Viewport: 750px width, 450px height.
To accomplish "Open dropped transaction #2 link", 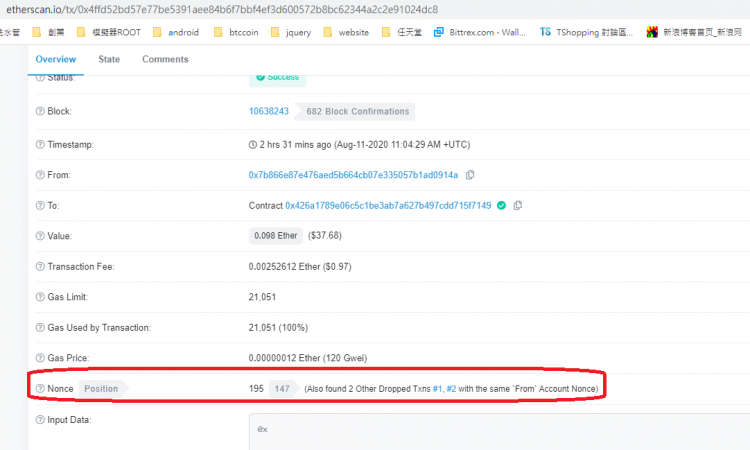I will [451, 389].
